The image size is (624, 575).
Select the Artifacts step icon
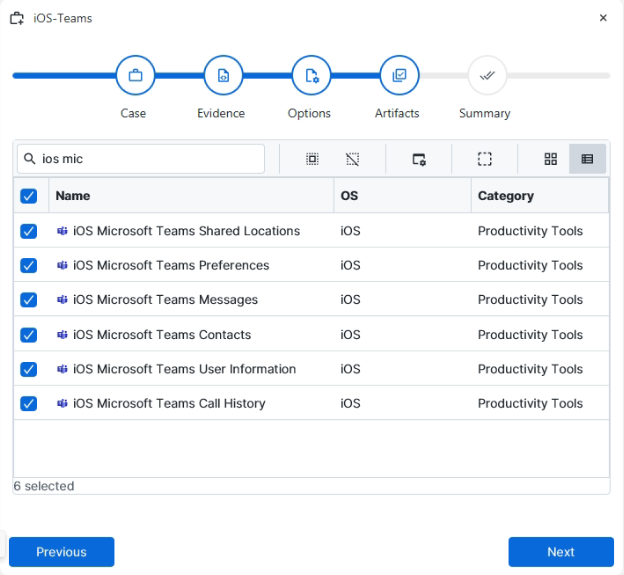point(399,75)
